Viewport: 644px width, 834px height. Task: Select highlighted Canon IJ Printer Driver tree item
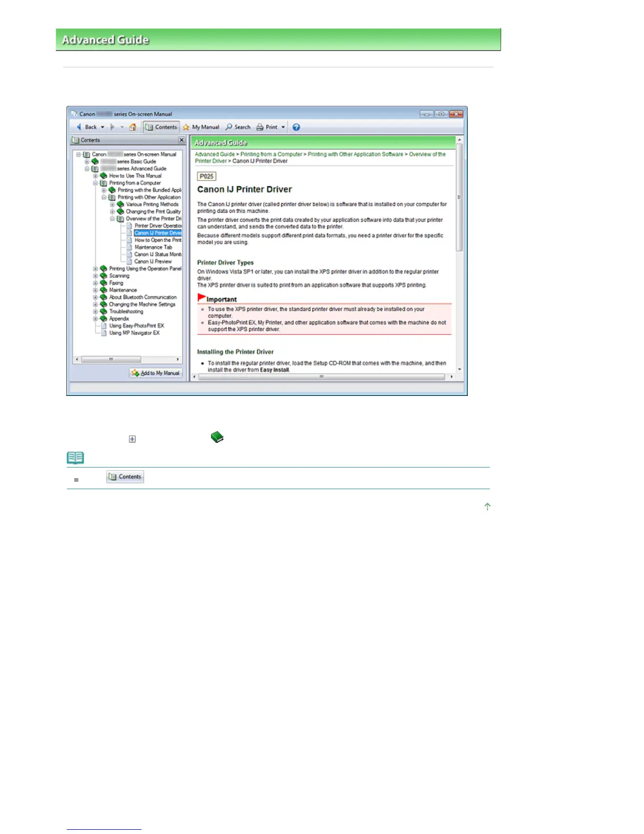point(158,233)
